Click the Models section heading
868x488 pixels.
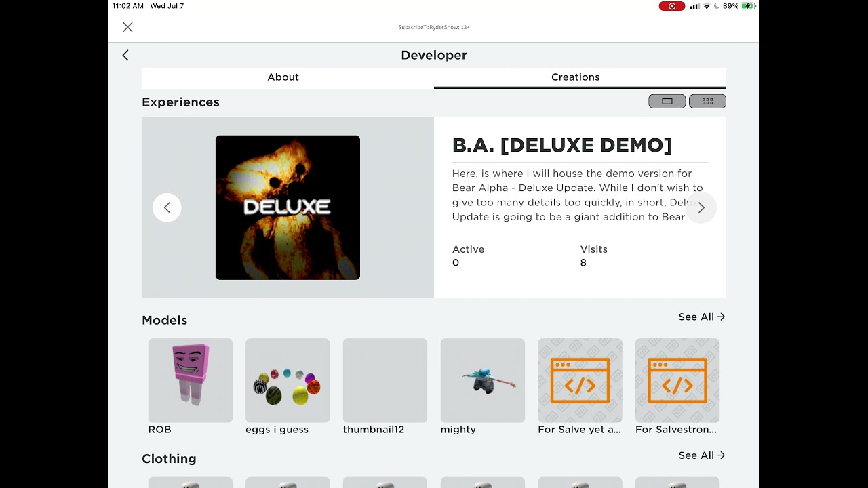coord(164,320)
